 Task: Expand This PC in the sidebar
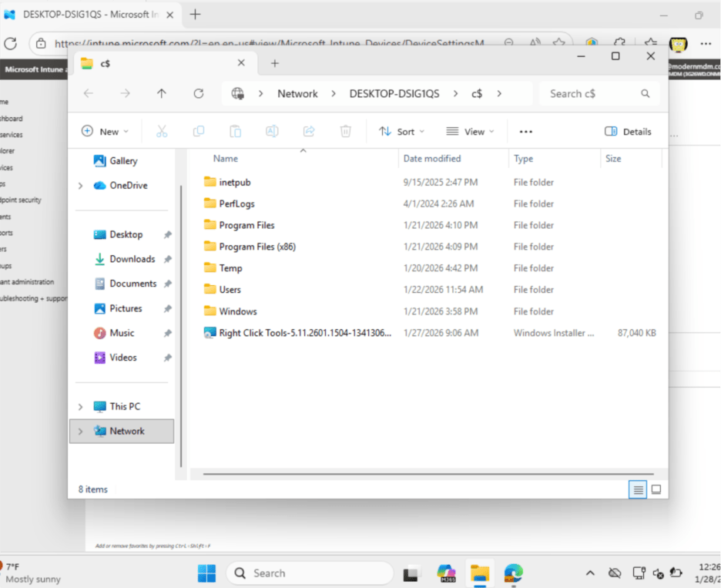tap(79, 405)
